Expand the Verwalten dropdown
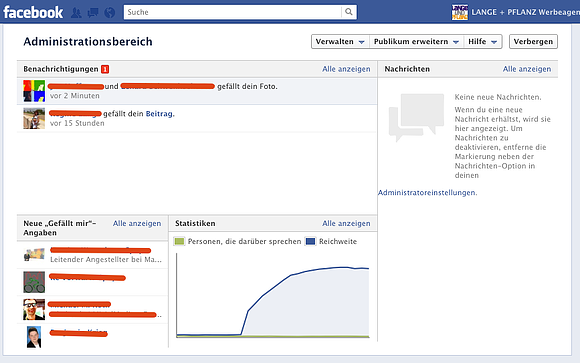580x363 pixels. tap(340, 41)
